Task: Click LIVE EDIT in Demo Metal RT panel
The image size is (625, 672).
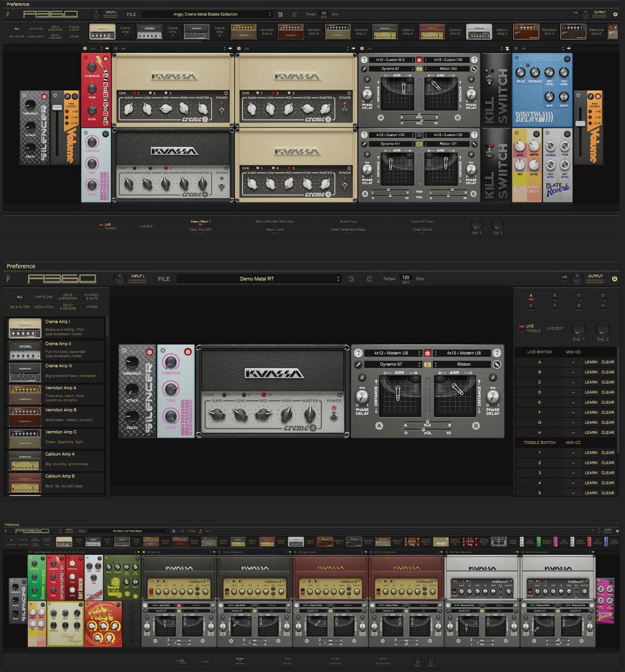Action: point(555,328)
